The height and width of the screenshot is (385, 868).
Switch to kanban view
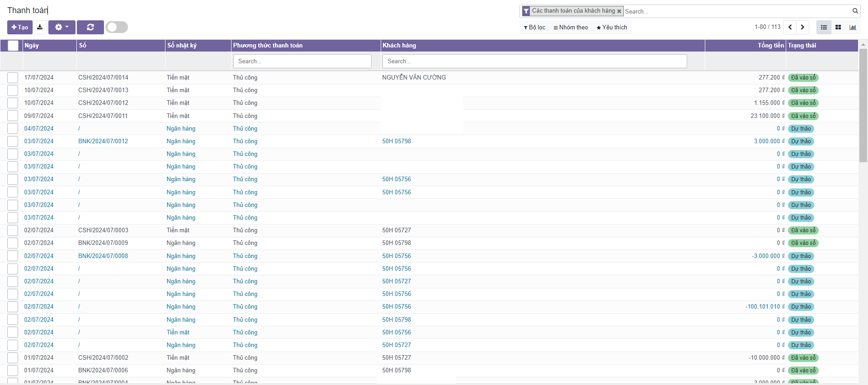point(838,27)
